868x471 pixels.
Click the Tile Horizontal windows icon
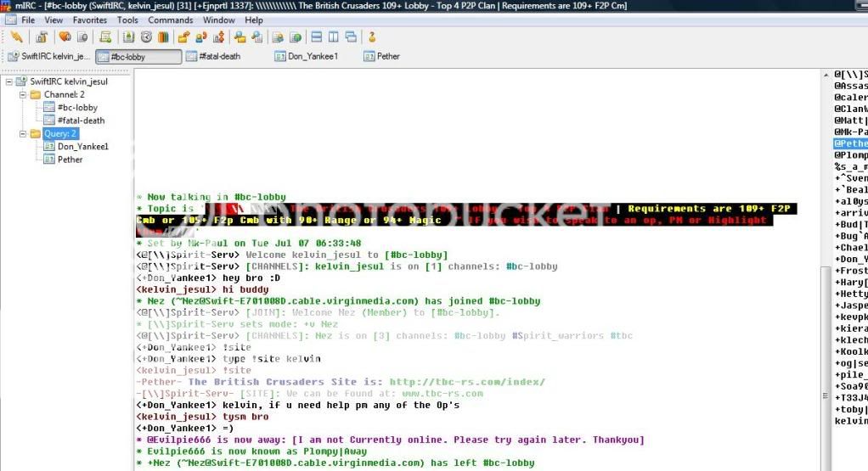(316, 37)
